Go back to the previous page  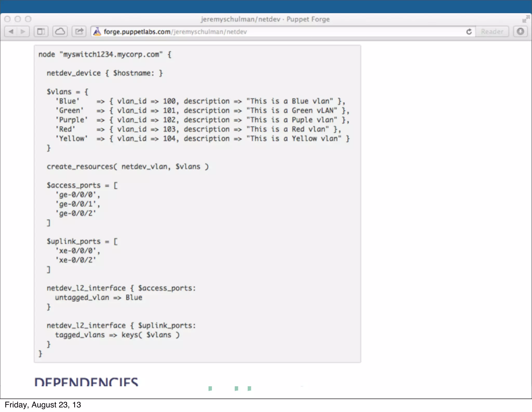tap(11, 32)
